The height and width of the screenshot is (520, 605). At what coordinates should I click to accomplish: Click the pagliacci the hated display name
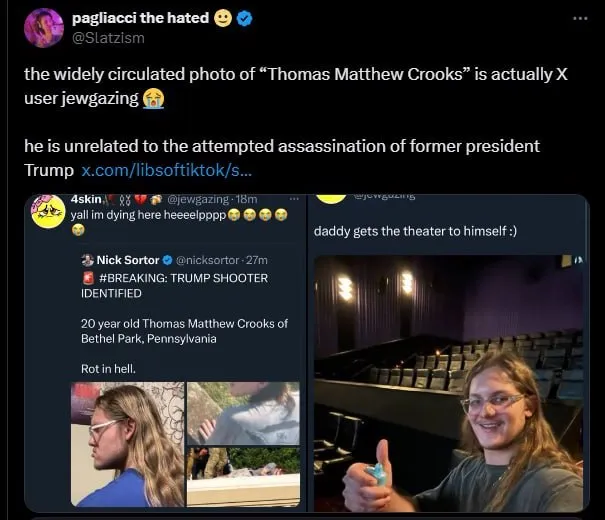[x=140, y=18]
